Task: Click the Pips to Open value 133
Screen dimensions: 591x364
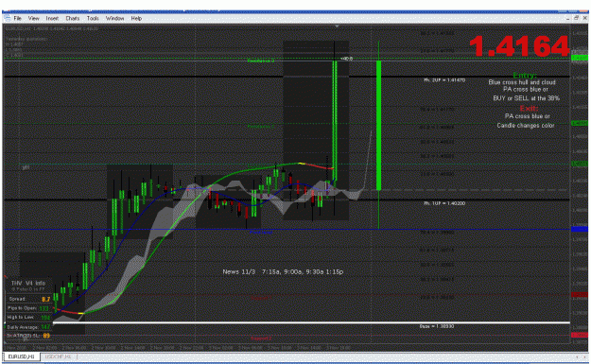Action: pos(44,308)
